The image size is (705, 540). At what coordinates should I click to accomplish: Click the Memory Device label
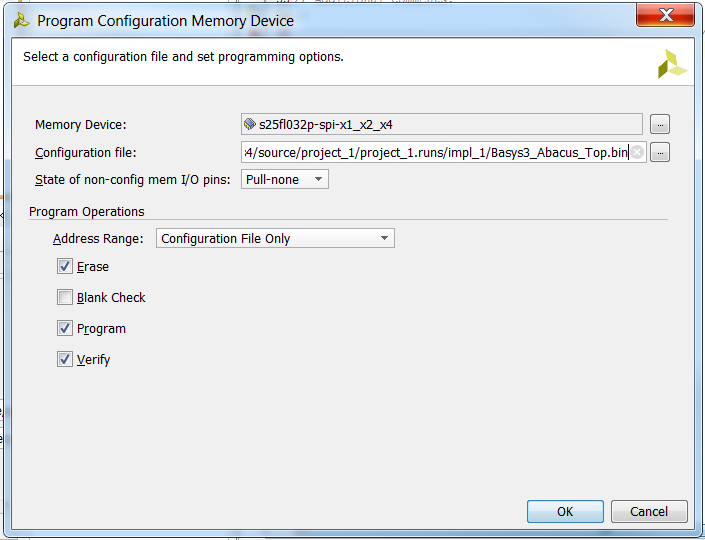click(81, 125)
